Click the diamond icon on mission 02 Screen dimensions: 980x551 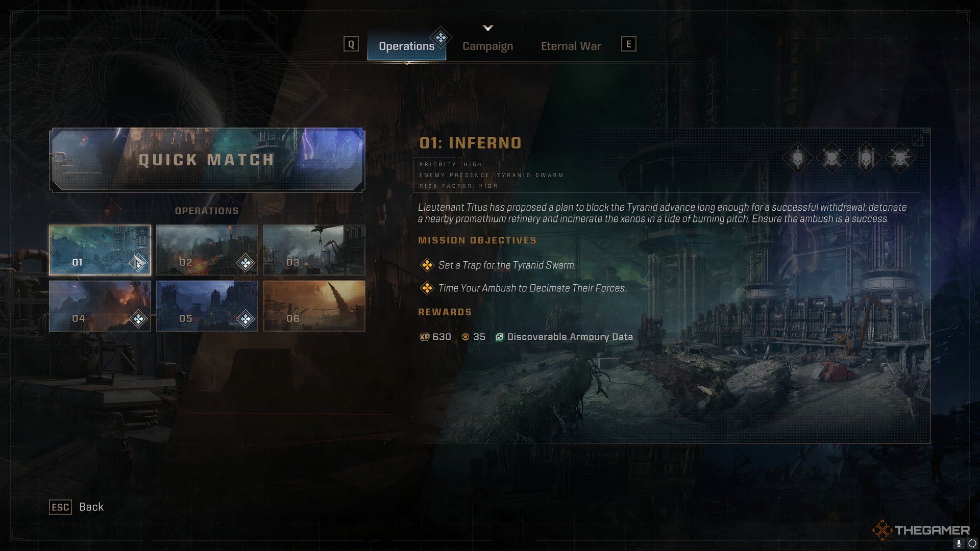[244, 262]
